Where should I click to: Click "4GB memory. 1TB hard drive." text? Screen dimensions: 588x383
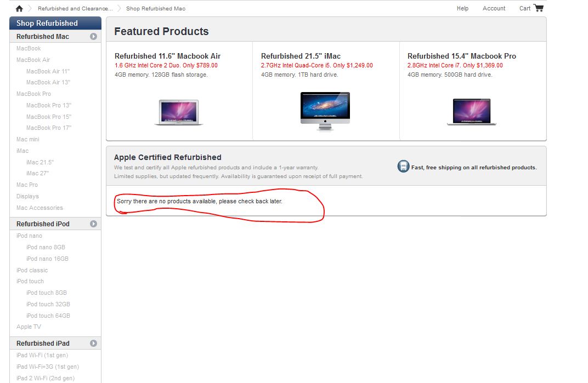299,75
